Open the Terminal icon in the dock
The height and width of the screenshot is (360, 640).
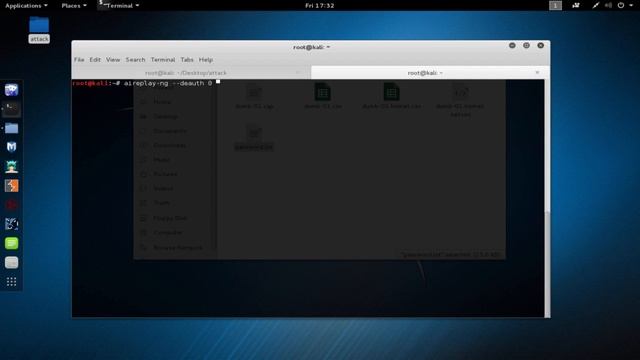coord(11,109)
